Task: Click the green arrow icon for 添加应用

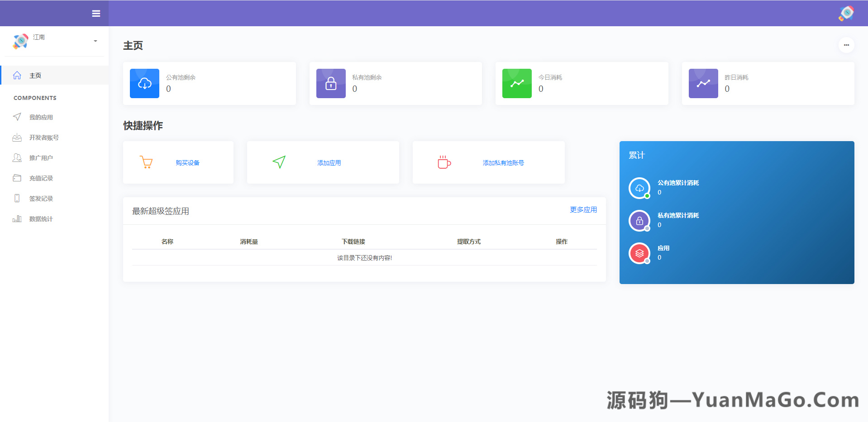Action: 279,162
